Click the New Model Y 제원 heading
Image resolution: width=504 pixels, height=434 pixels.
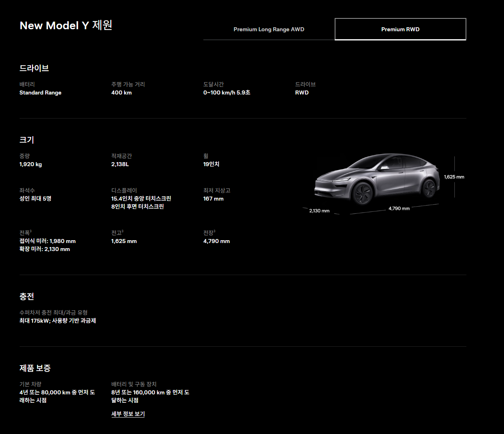point(66,26)
